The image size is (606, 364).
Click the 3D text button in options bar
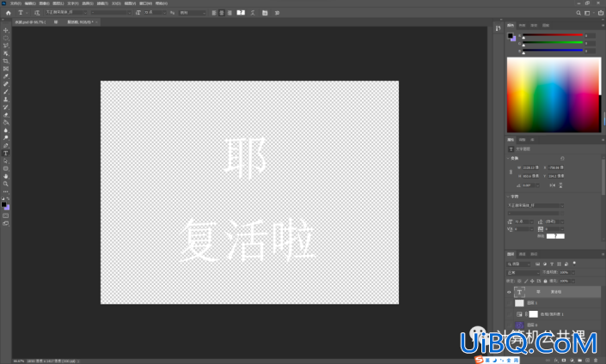[x=277, y=13]
